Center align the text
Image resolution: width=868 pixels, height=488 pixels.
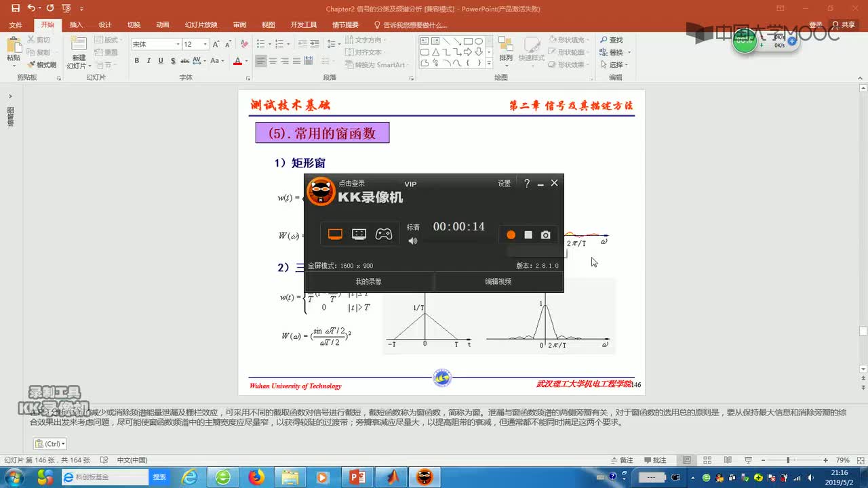273,61
